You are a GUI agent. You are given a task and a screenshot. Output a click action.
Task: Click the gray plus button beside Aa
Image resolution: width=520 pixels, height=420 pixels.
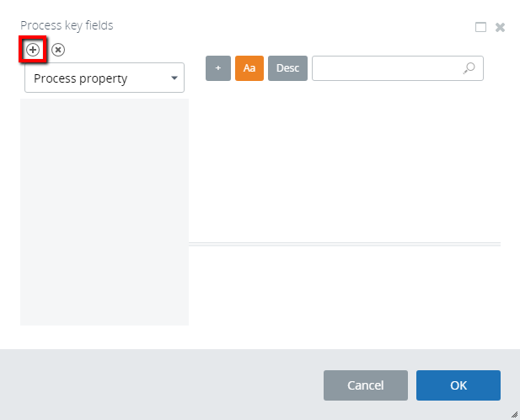218,68
